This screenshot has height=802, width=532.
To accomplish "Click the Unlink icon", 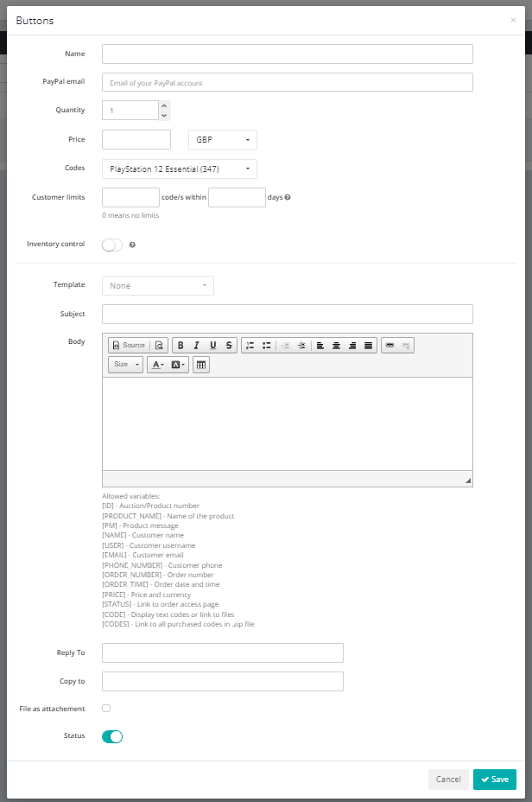I will point(406,345).
